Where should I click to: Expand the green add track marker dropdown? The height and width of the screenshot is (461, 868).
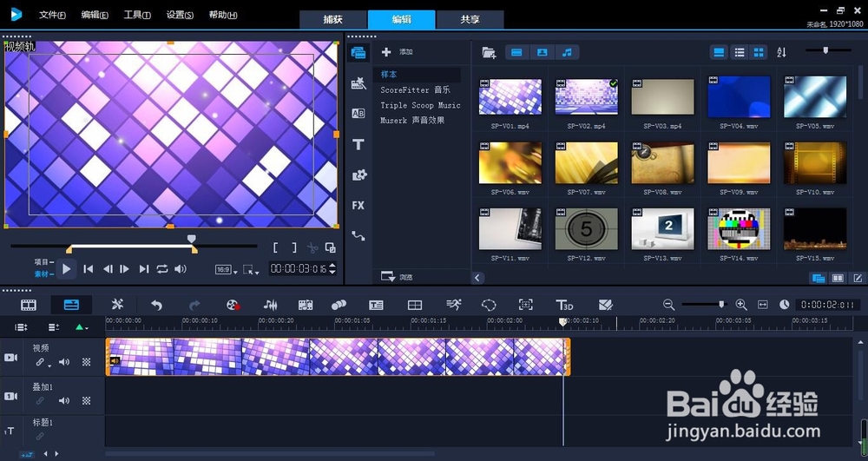(82, 327)
